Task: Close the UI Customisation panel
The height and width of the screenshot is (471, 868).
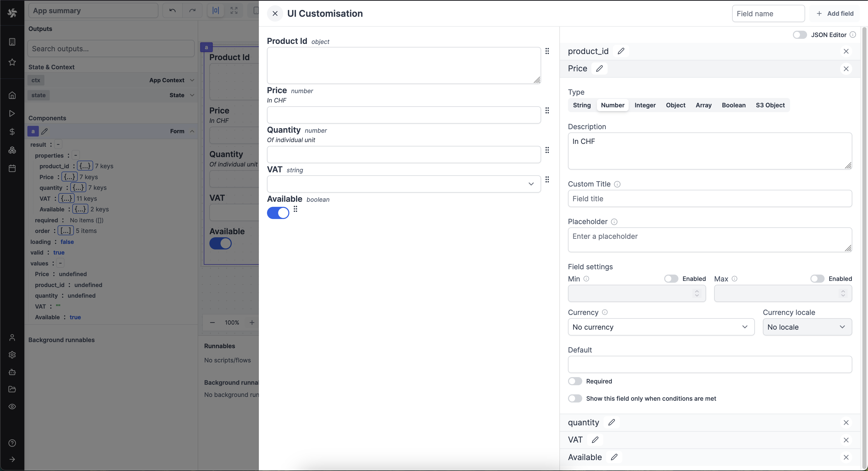Action: pyautogui.click(x=275, y=13)
